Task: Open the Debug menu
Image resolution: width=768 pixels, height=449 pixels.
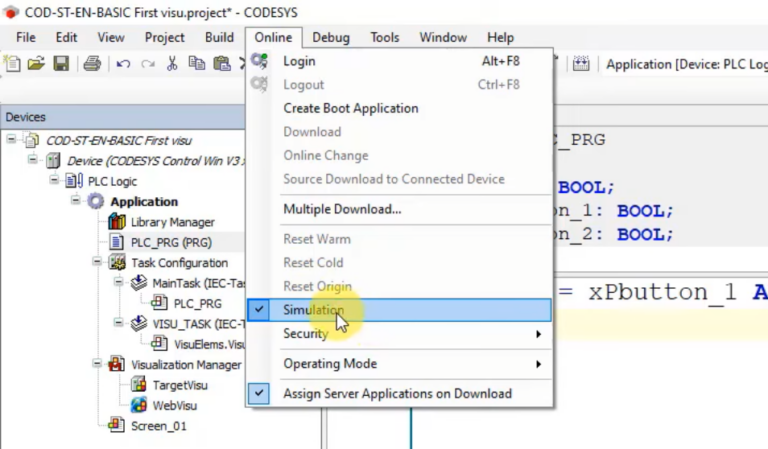Action: (331, 37)
